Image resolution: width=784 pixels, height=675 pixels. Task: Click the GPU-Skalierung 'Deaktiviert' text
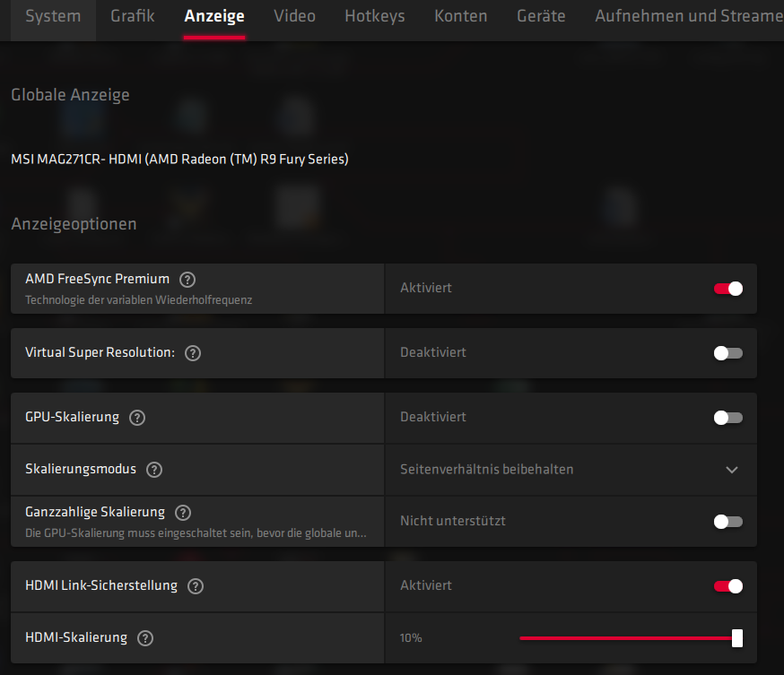pos(433,417)
